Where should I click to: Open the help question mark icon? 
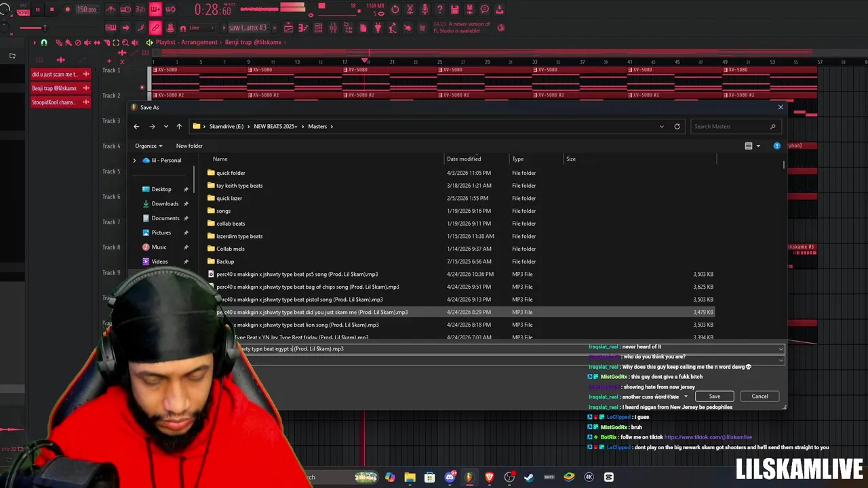pyautogui.click(x=440, y=9)
